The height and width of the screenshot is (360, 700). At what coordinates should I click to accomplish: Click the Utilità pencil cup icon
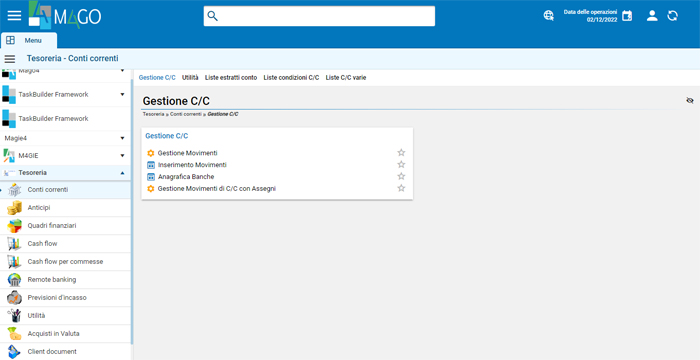click(14, 315)
